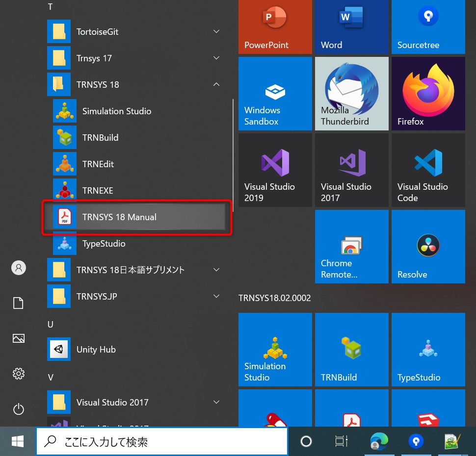476x456 pixels.
Task: Click the app list scrollbar
Action: (233, 155)
